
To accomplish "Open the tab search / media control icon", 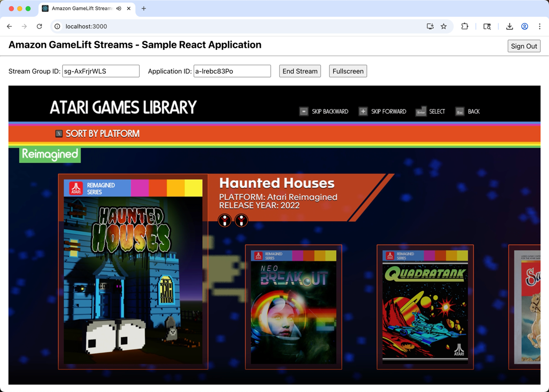I will point(487,26).
